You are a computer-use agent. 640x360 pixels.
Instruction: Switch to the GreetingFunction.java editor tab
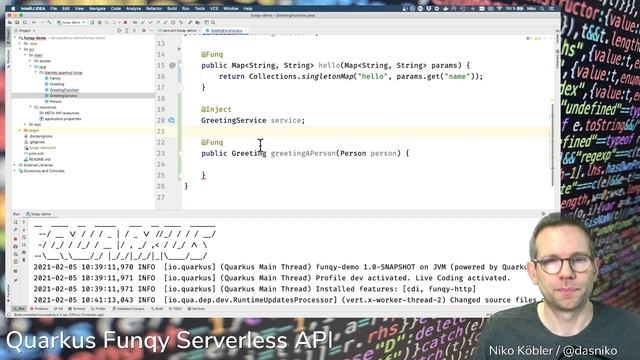coord(226,31)
